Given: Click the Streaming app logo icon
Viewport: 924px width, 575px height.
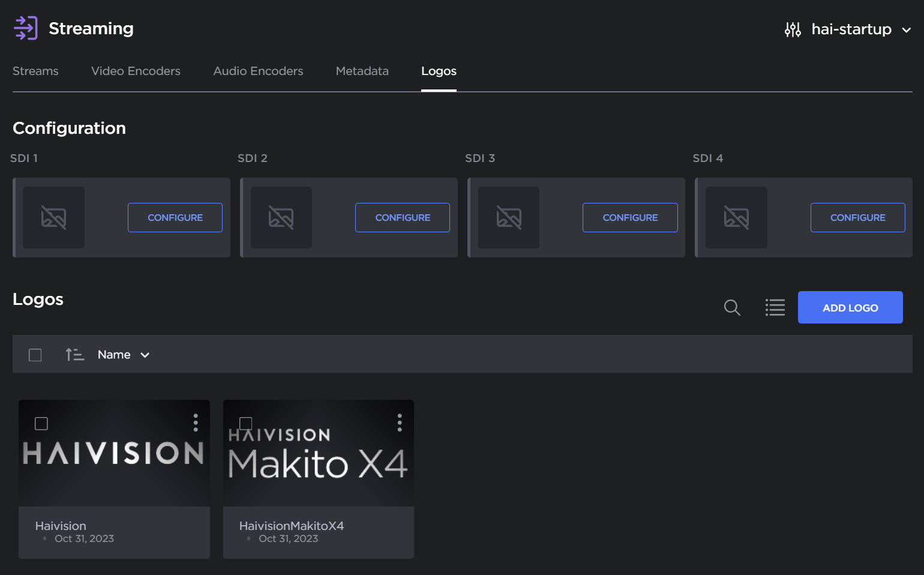Looking at the screenshot, I should [25, 28].
